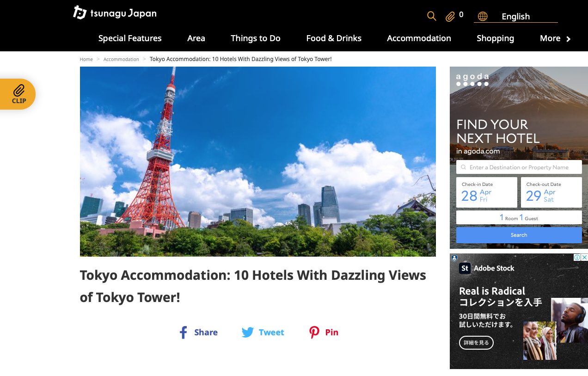Viewport: 588px width, 376px height.
Task: Go to the Food & Drinks menu
Action: coord(334,38)
